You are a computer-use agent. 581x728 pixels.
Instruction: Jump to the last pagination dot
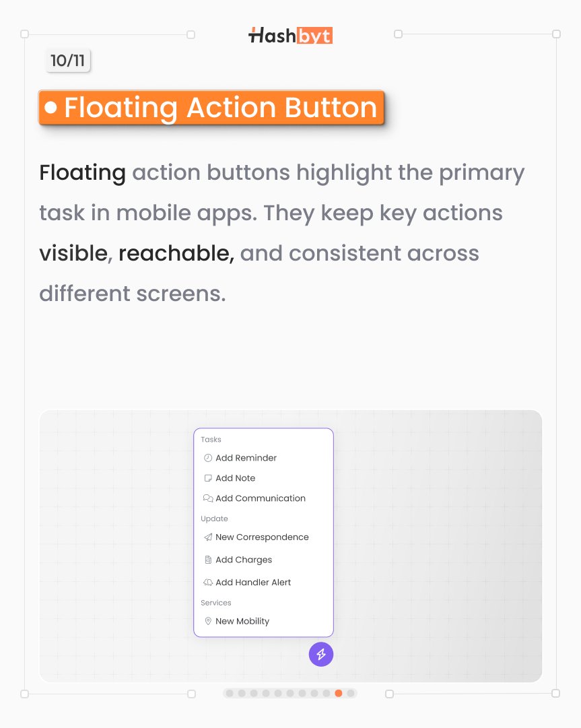(351, 693)
